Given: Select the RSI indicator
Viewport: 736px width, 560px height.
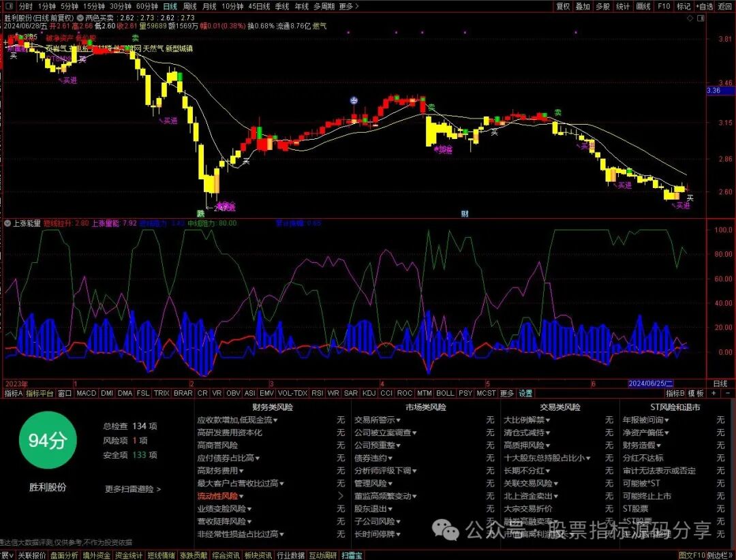Looking at the screenshot, I should (318, 393).
